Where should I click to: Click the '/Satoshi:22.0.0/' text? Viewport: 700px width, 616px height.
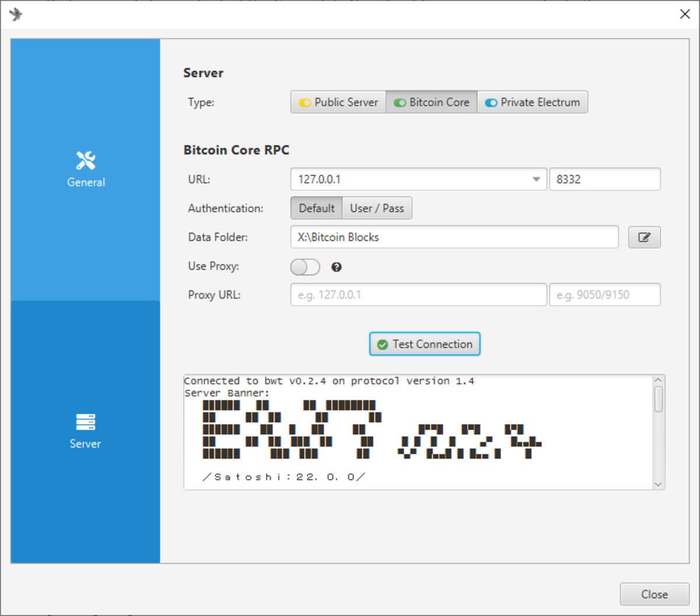coord(284,477)
